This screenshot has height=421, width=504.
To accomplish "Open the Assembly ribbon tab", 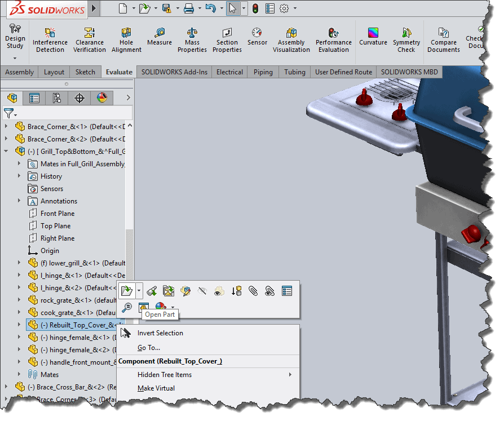I will (x=19, y=72).
